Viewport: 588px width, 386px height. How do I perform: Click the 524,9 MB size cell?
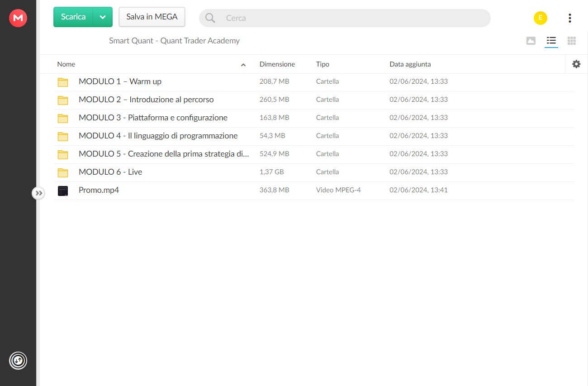(x=274, y=154)
